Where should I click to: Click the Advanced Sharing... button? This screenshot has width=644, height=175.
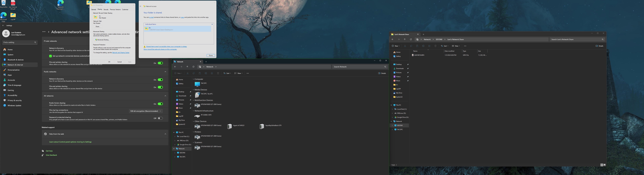(x=102, y=40)
